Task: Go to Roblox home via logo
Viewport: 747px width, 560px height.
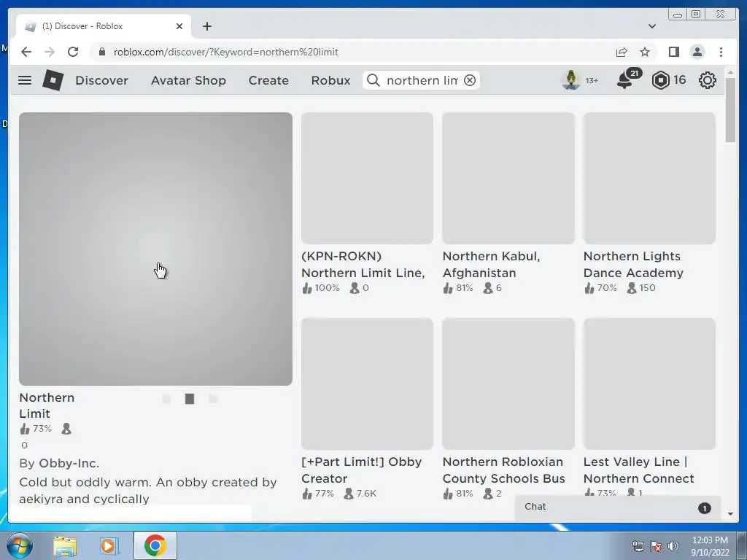Action: click(x=53, y=80)
